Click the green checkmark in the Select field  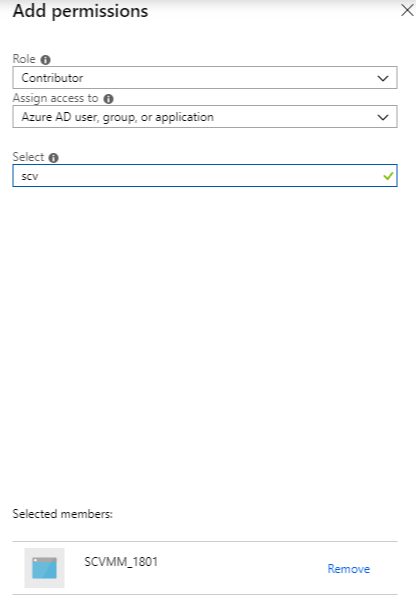coord(388,176)
